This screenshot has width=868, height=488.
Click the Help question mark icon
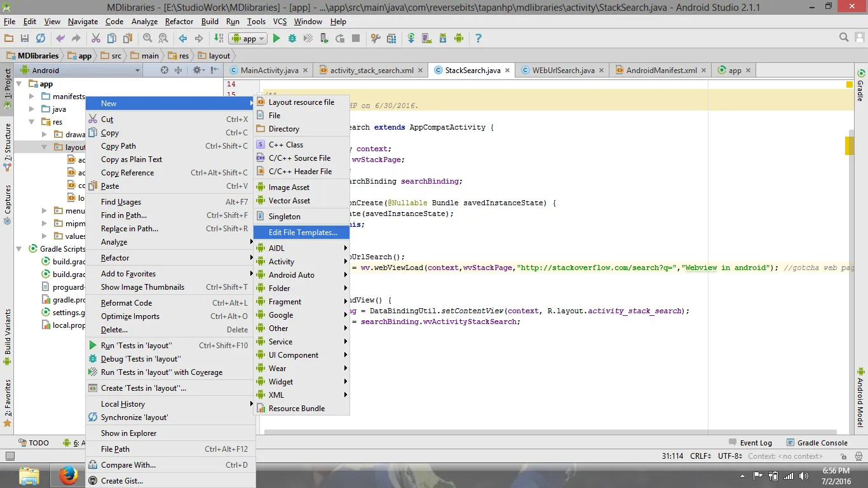tap(478, 39)
